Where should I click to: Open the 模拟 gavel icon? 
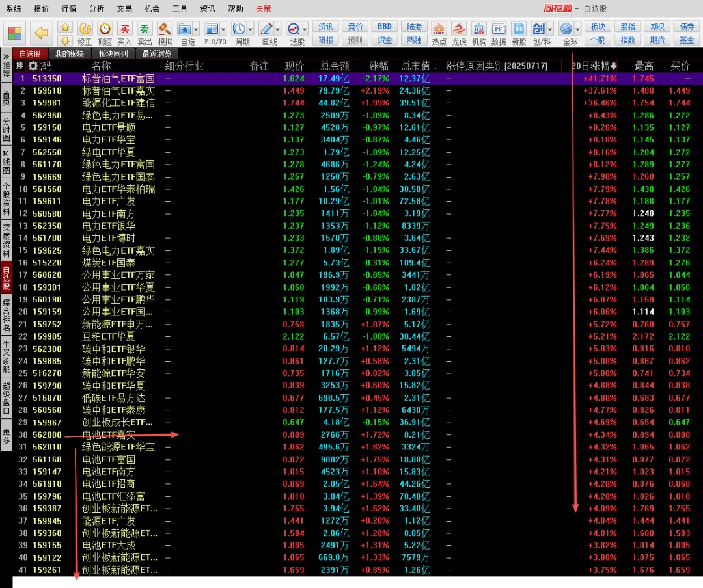tap(165, 29)
